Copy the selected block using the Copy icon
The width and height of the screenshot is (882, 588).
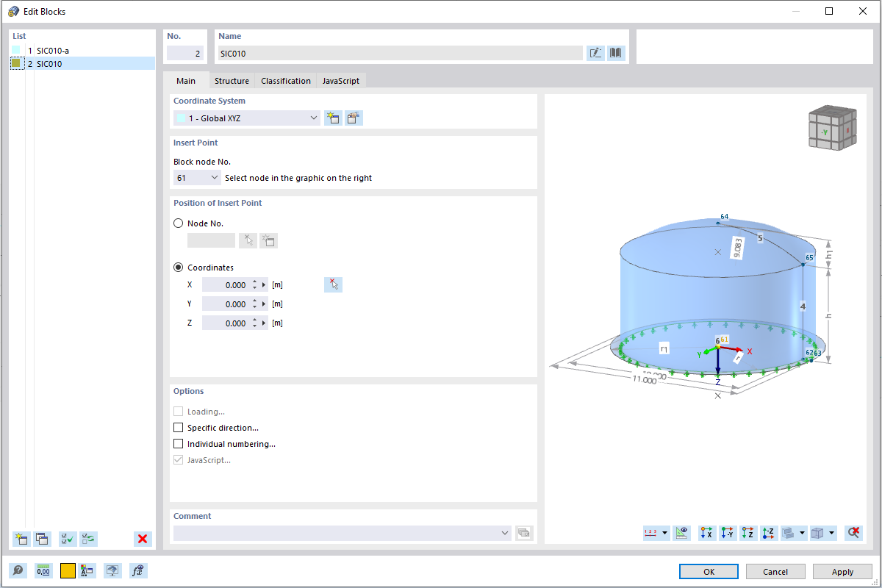pos(42,539)
